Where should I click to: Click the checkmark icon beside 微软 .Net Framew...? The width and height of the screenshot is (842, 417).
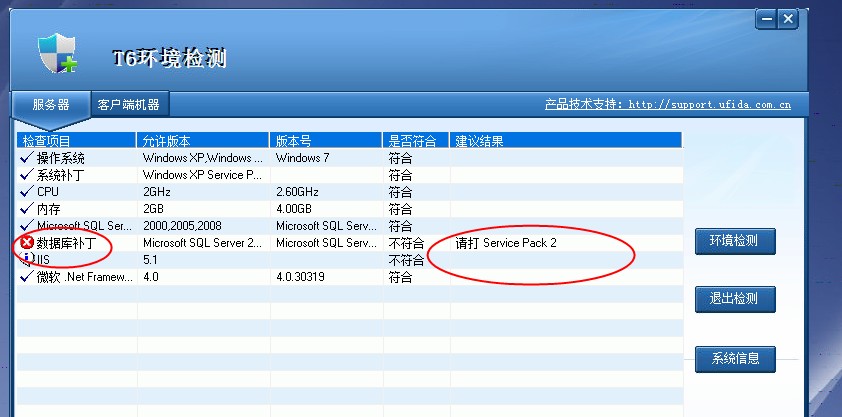point(27,276)
